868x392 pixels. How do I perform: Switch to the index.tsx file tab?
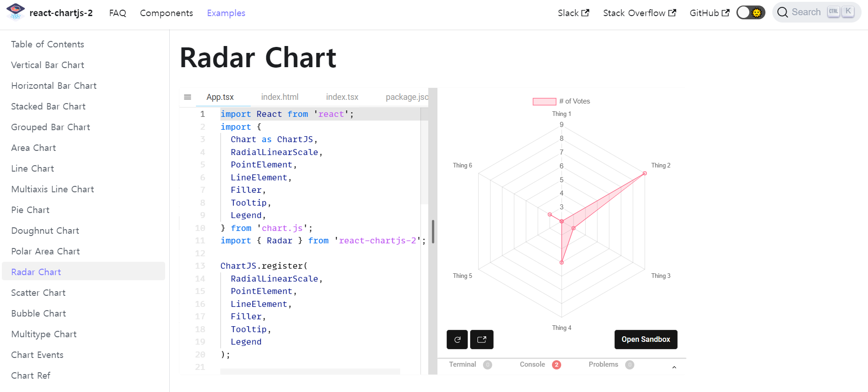342,97
